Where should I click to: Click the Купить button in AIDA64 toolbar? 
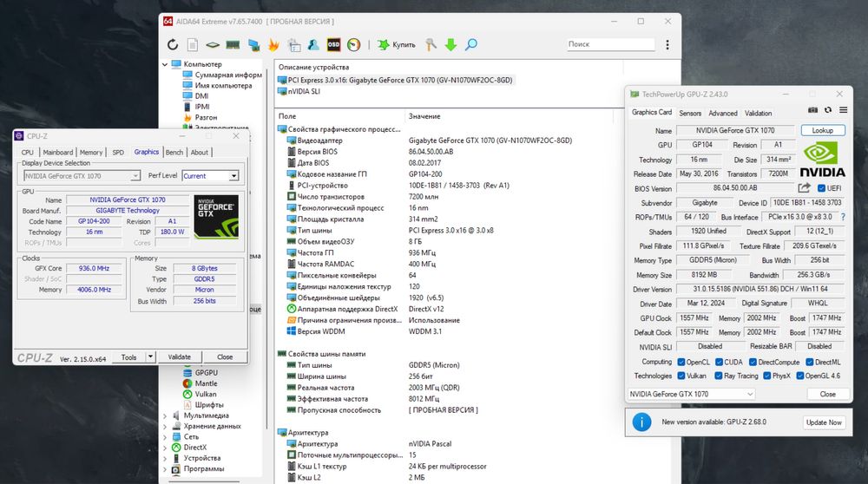[x=397, y=45]
